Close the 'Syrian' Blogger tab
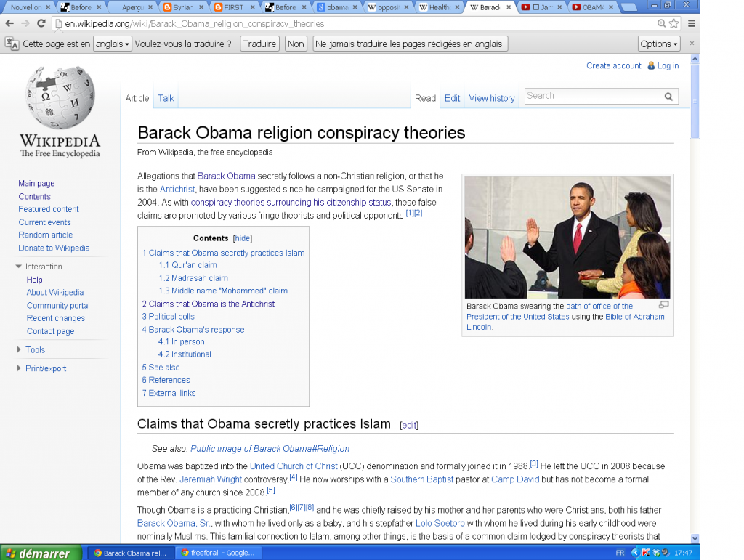 tap(201, 7)
